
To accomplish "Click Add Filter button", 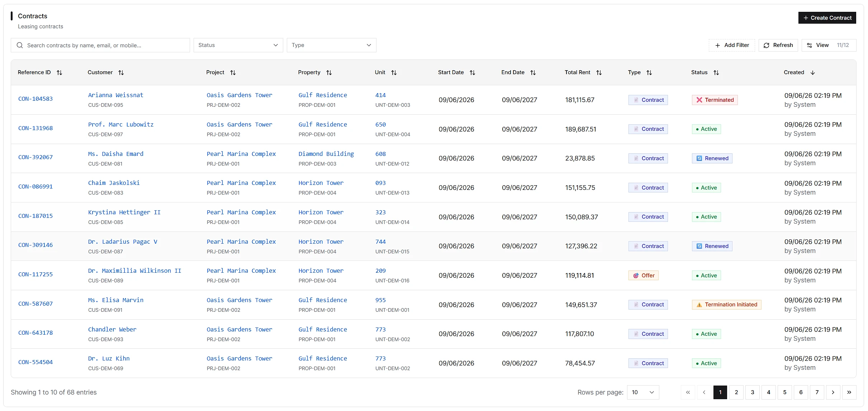I will click(732, 45).
